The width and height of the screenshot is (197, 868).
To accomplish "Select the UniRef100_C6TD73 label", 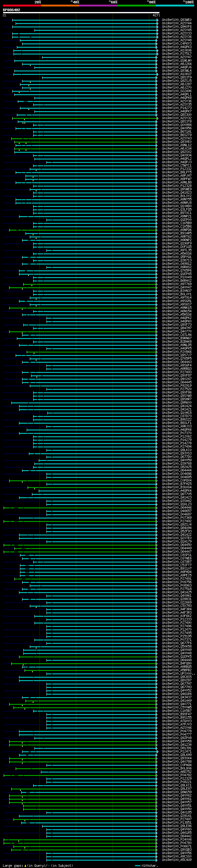I will click(x=177, y=417).
